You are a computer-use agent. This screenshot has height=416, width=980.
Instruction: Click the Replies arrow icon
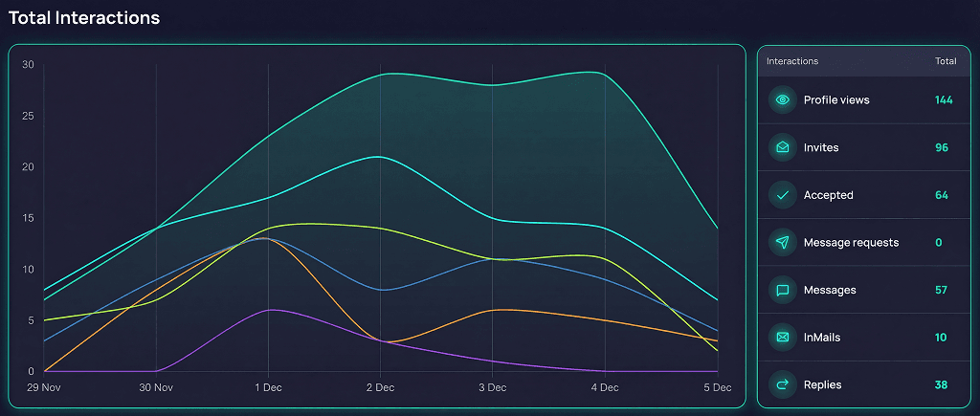(x=783, y=384)
